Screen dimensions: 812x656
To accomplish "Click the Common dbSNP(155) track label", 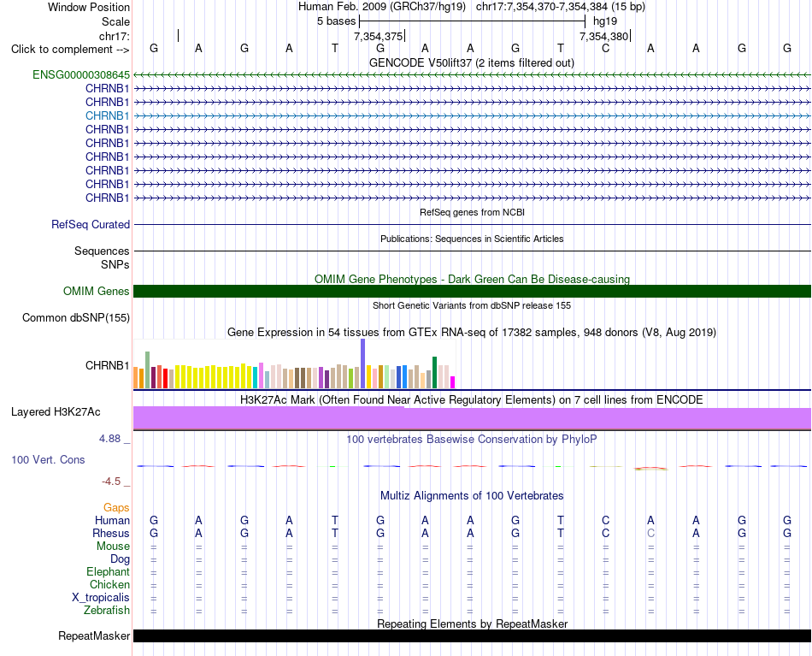I will coord(76,317).
